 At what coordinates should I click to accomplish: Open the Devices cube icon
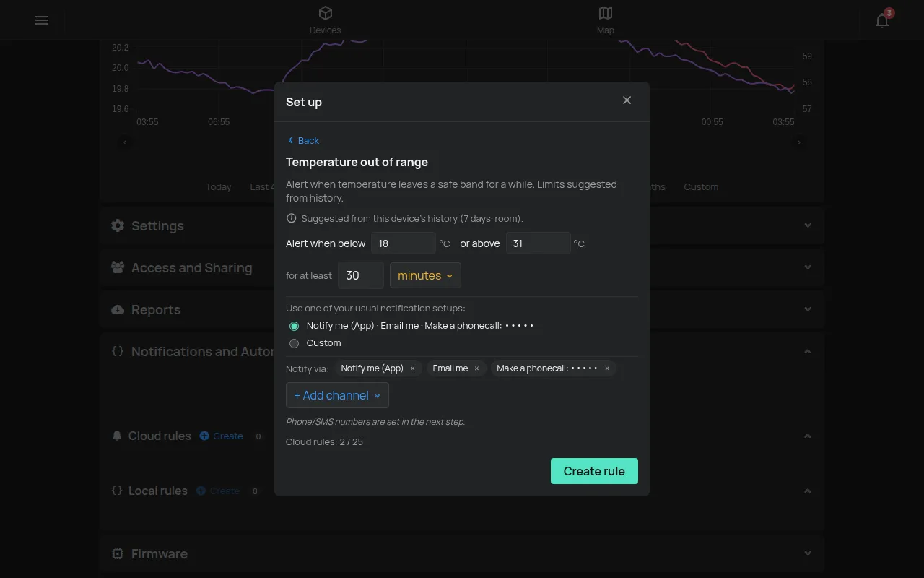coord(326,13)
